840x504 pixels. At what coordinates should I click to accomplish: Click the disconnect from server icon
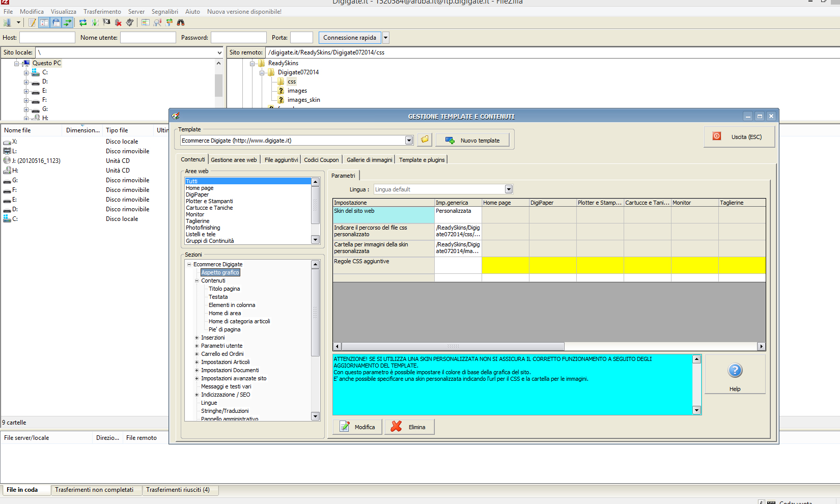118,22
